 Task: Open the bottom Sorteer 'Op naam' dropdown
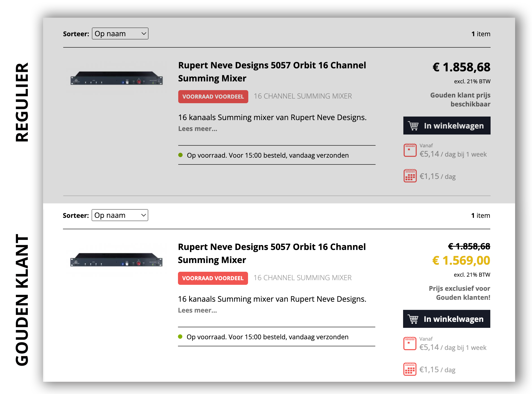(120, 215)
